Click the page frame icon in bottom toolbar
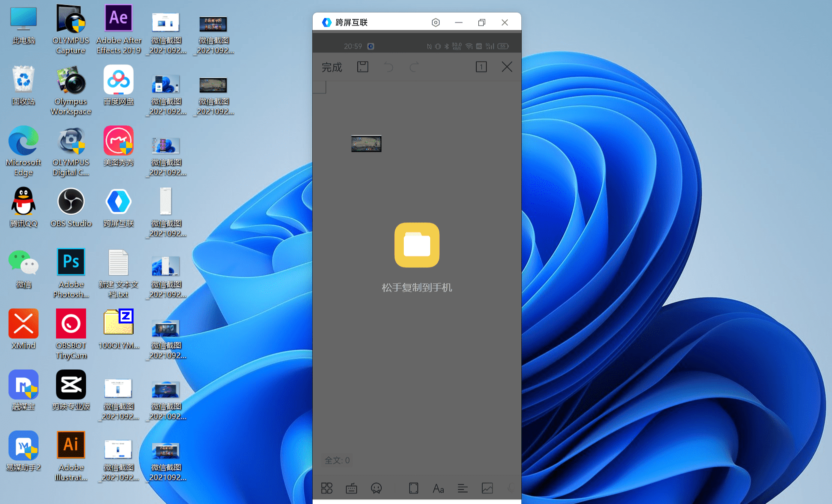This screenshot has width=832, height=504. pos(414,488)
